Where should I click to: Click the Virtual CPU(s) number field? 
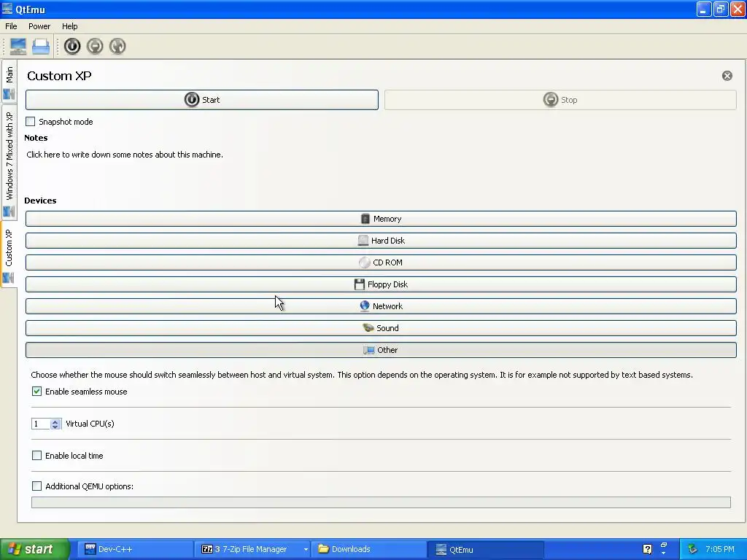click(41, 424)
